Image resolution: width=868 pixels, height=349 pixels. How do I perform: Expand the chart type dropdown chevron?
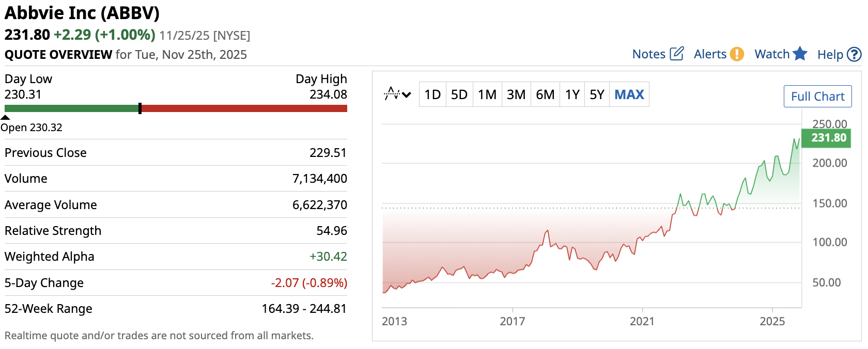point(407,94)
